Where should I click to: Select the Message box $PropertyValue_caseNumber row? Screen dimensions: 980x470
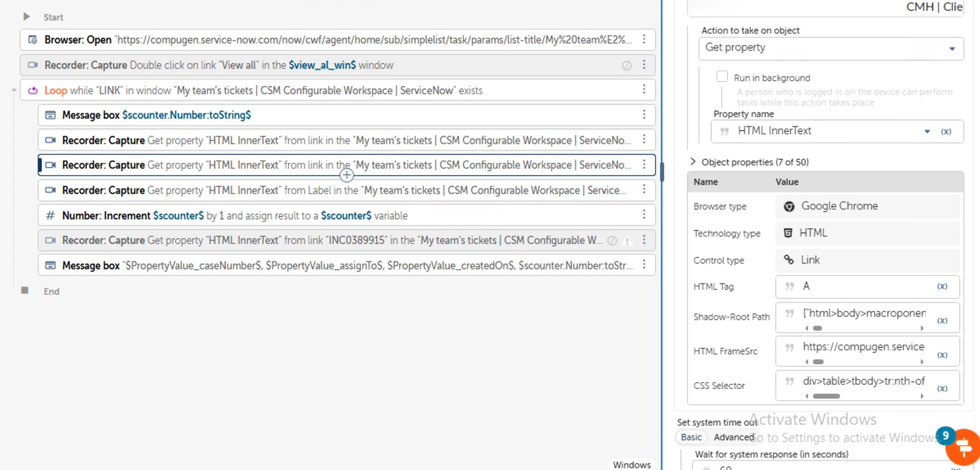[x=346, y=265]
